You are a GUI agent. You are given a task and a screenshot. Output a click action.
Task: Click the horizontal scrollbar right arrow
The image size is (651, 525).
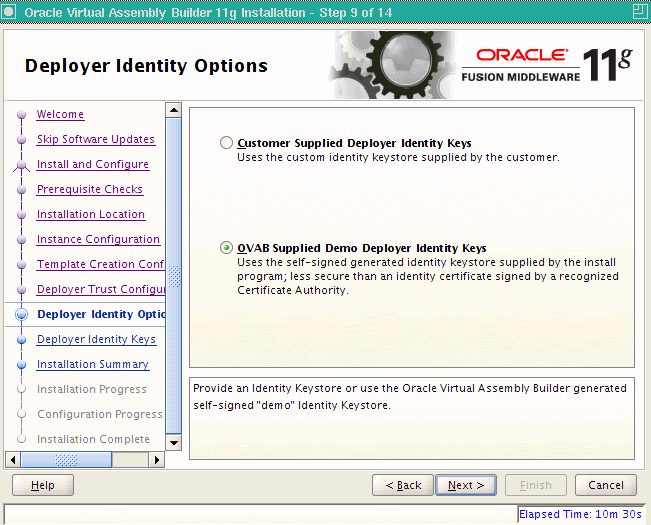pyautogui.click(x=157, y=459)
